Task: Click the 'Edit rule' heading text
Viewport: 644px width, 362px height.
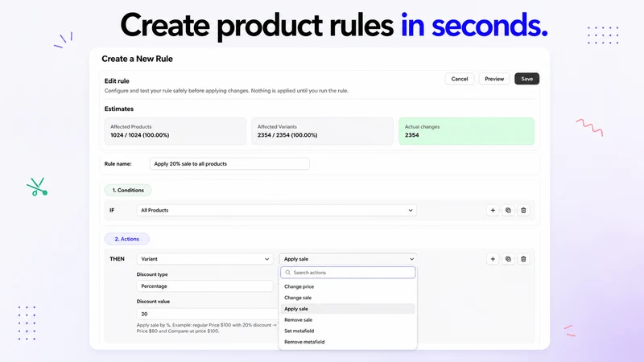Action: [x=117, y=81]
